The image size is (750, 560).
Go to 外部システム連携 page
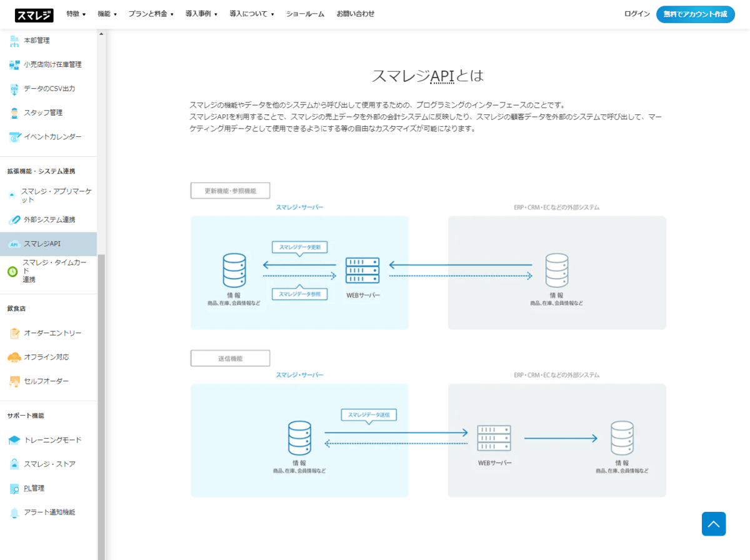(48, 220)
